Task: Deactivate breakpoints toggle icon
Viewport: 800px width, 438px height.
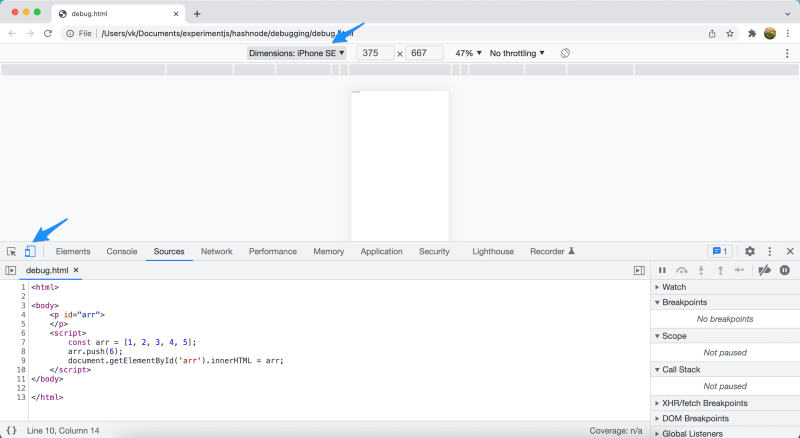Action: [764, 271]
